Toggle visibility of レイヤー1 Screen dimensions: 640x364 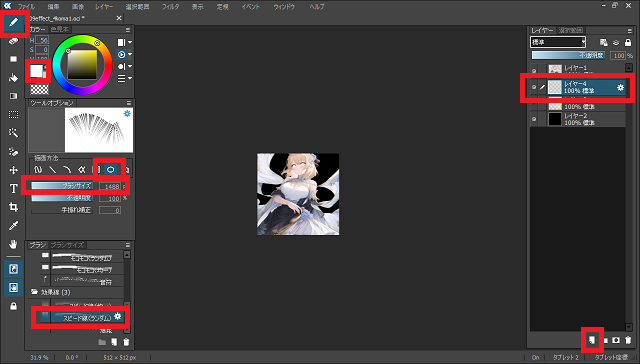[x=534, y=70]
